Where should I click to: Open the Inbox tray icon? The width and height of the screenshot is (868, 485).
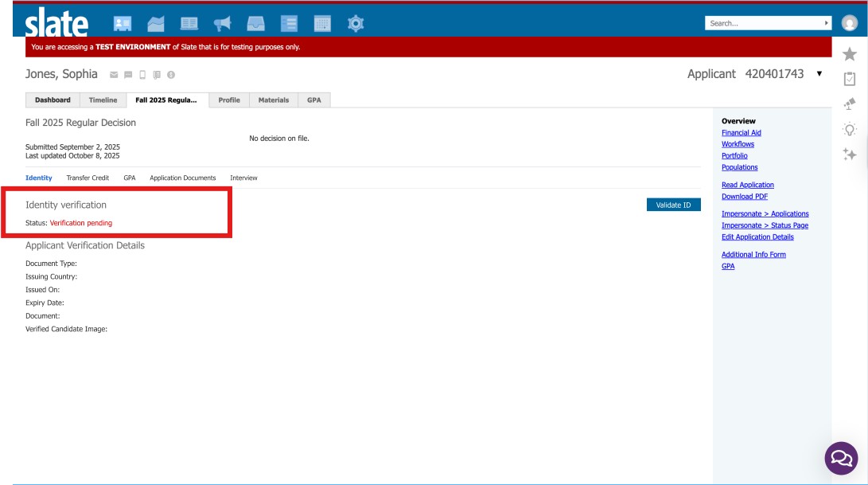255,23
